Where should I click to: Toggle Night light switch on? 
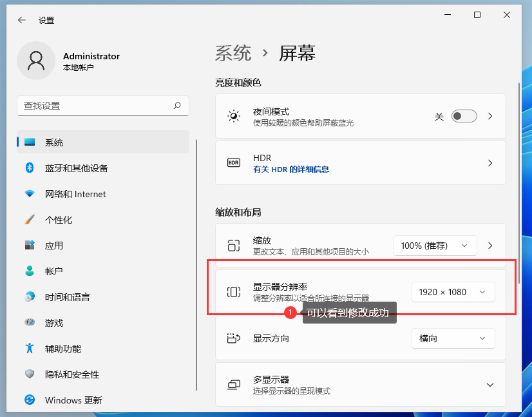coord(464,117)
